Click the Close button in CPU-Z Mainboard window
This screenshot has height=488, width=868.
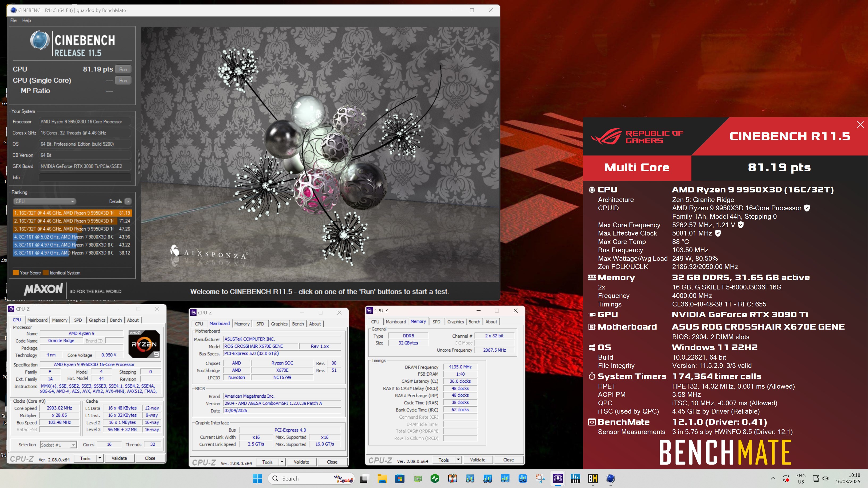point(332,462)
